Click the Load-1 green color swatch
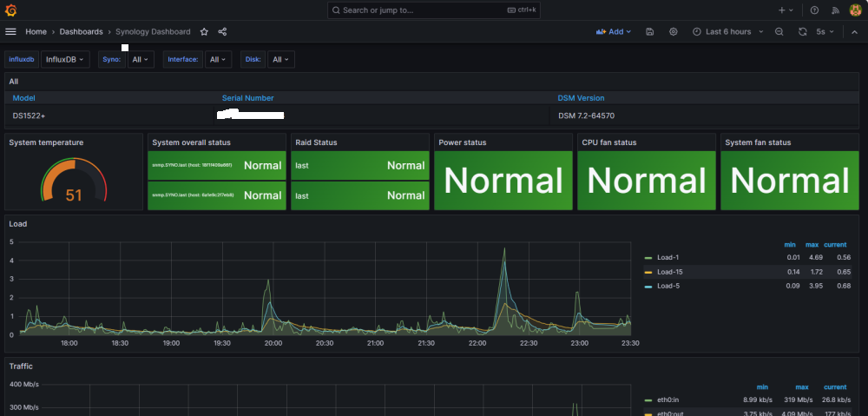 pyautogui.click(x=648, y=258)
